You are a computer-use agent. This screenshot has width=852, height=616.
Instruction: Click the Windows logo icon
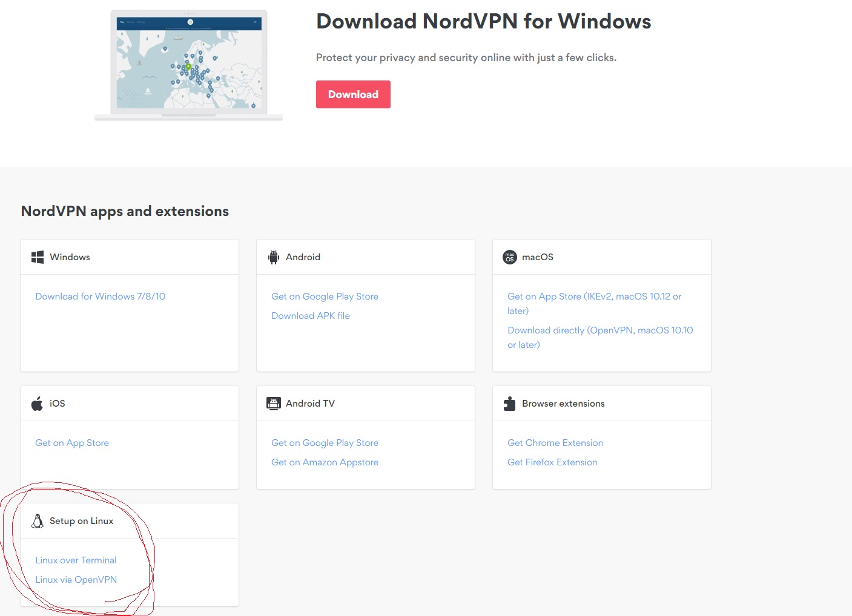click(38, 257)
